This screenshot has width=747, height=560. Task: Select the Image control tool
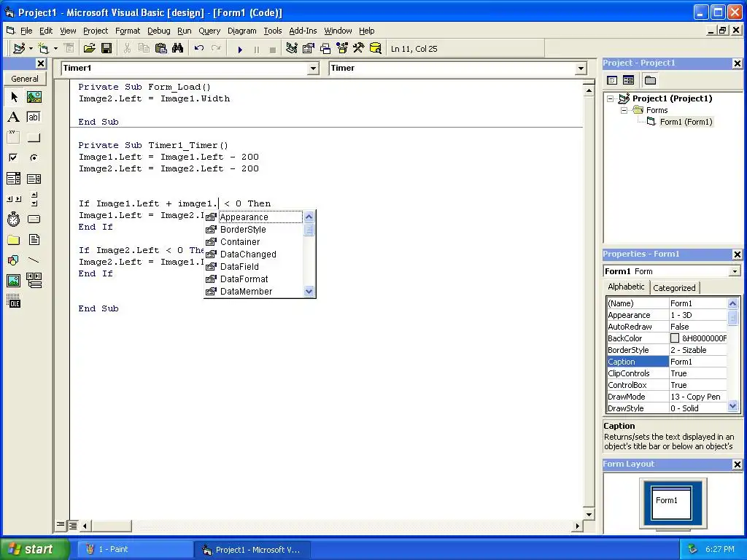pyautogui.click(x=14, y=281)
